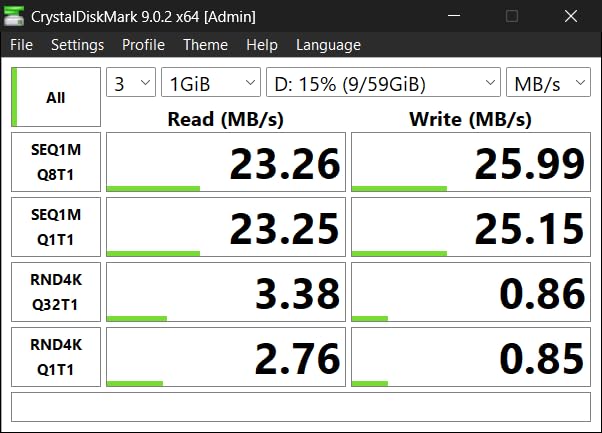Open the Settings menu
Image resolution: width=602 pixels, height=433 pixels.
click(78, 45)
